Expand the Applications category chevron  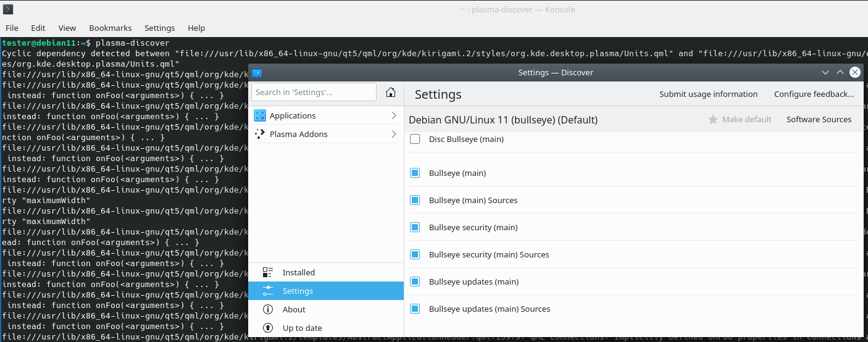pos(394,115)
